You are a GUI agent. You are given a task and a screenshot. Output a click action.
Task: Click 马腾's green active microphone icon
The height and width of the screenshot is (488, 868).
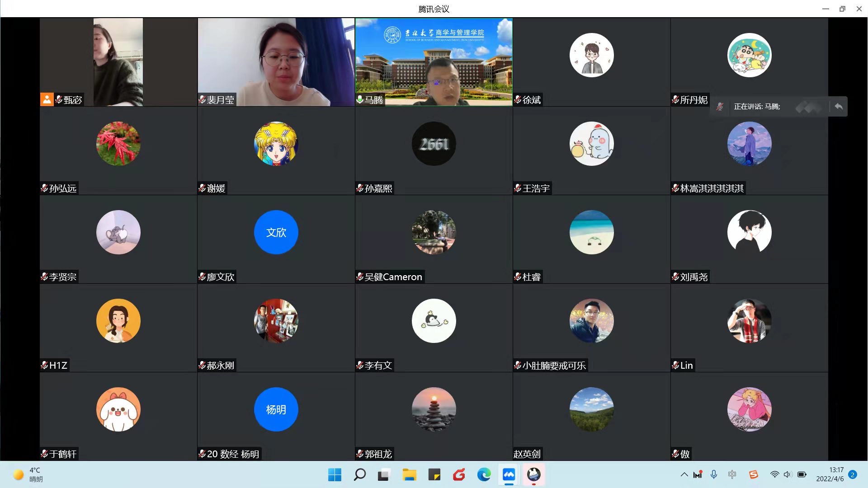[x=360, y=99]
